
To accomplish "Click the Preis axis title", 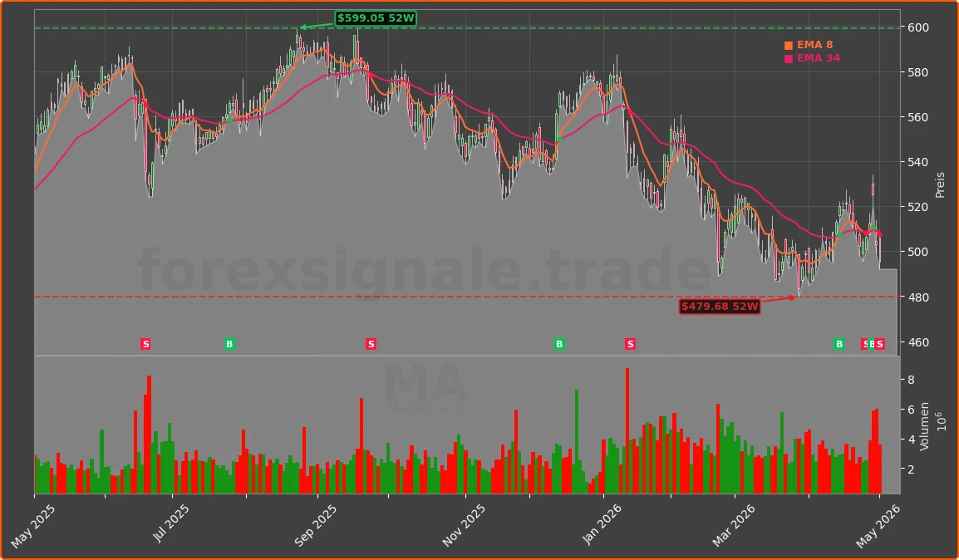I will pyautogui.click(x=940, y=184).
